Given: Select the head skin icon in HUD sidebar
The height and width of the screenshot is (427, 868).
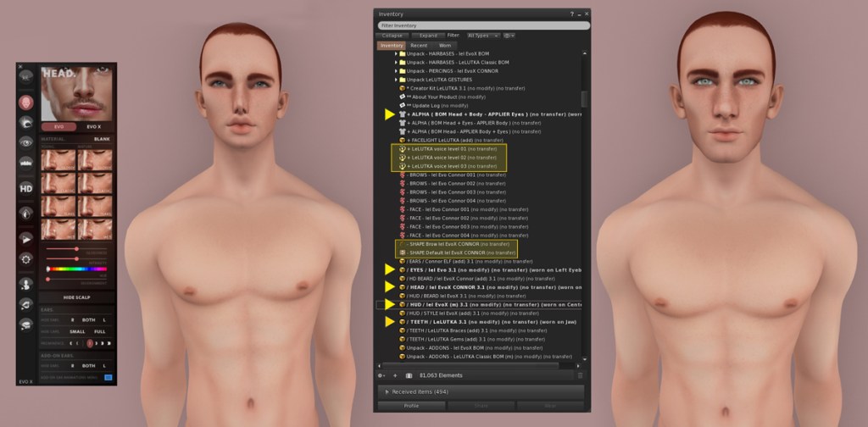Looking at the screenshot, I should coord(26,102).
